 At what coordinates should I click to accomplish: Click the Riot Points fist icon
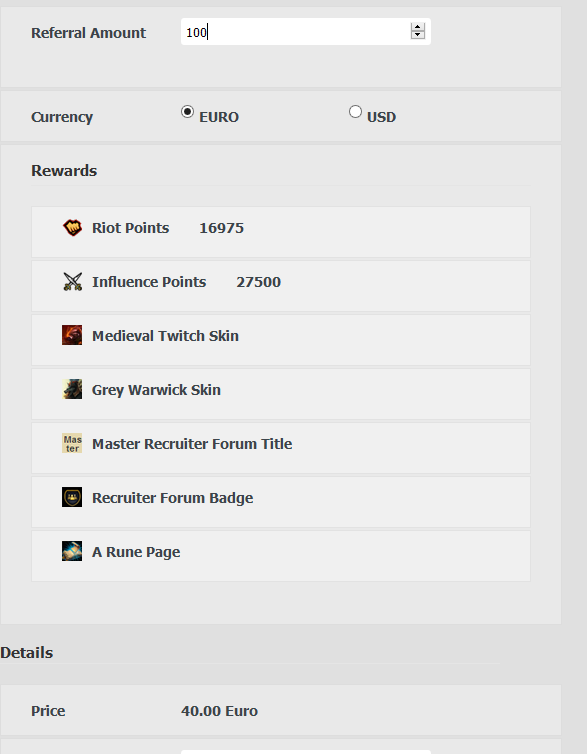[72, 227]
